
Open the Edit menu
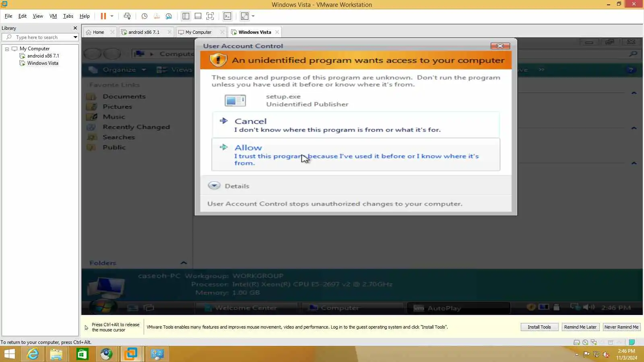[23, 16]
